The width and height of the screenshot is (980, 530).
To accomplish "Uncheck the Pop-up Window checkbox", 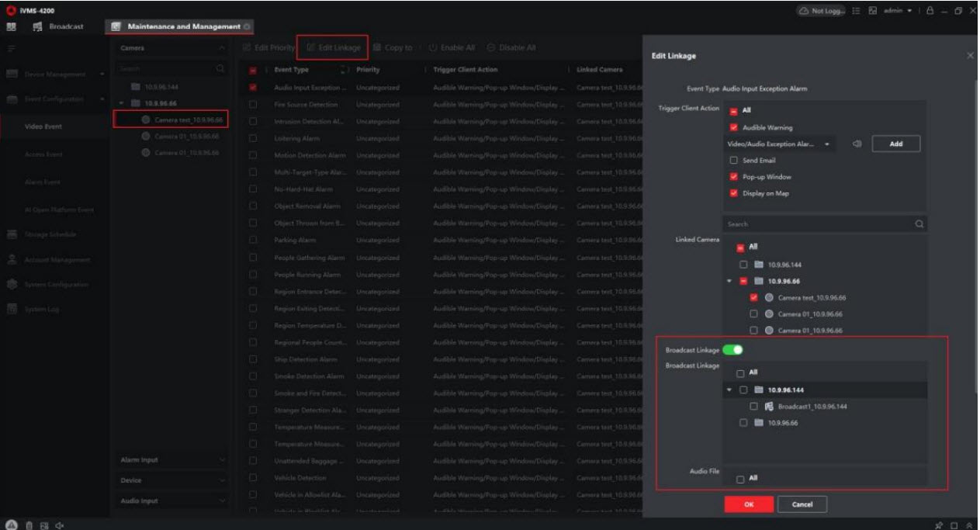I will click(x=734, y=177).
